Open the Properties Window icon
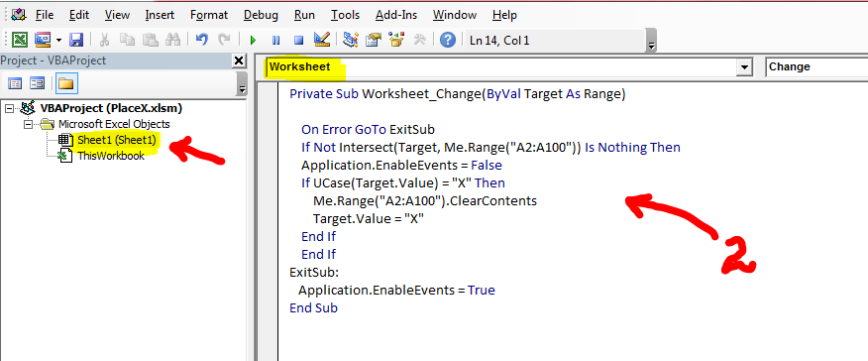868x361 pixels. (x=374, y=40)
